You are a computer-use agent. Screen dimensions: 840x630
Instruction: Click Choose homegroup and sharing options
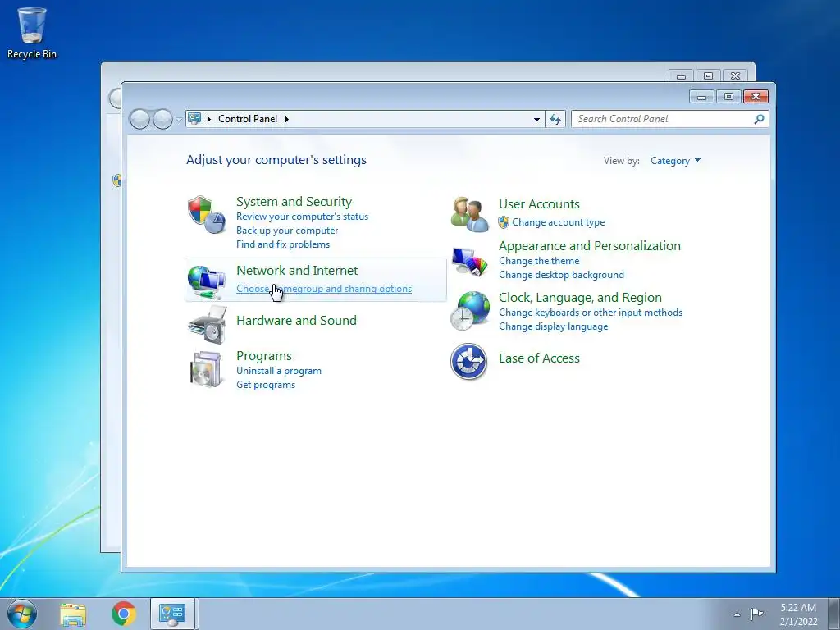[324, 289]
